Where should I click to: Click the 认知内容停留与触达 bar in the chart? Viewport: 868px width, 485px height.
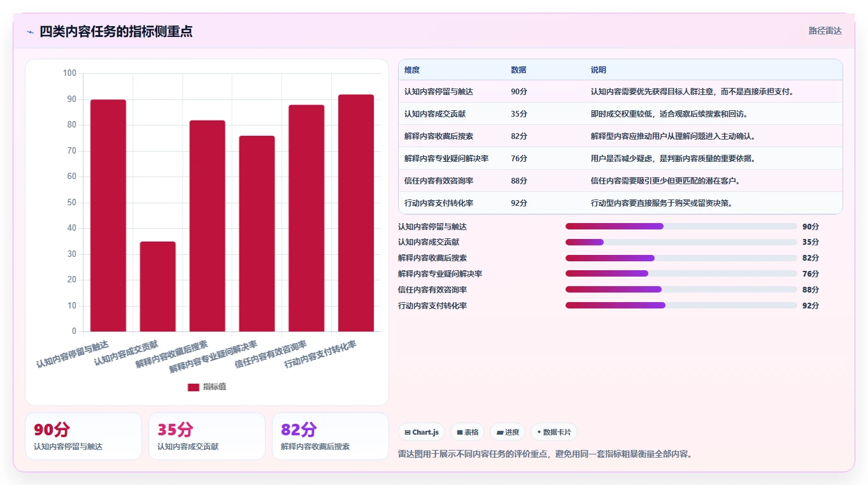pos(108,215)
